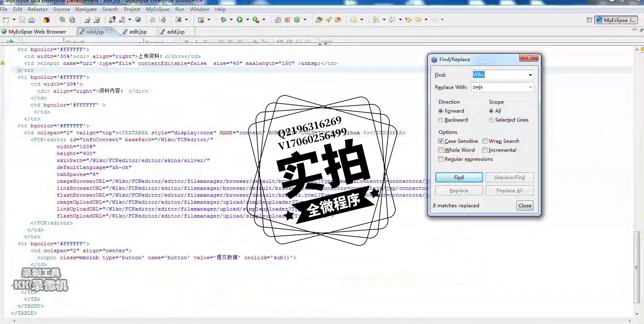Click the deploy server icon with two monitors
Viewport: 644px width, 324px height.
[x=112, y=20]
